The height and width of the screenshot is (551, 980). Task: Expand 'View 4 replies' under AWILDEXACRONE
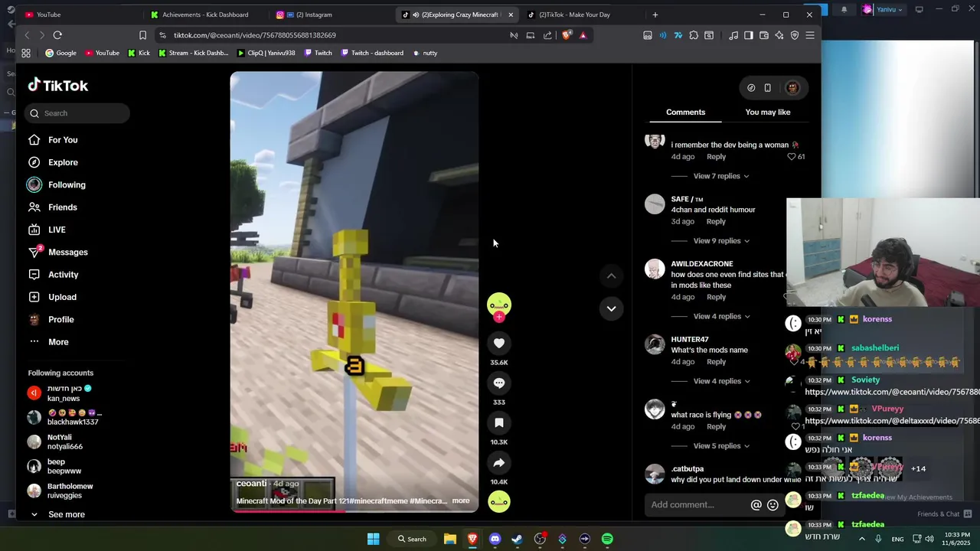pyautogui.click(x=721, y=317)
